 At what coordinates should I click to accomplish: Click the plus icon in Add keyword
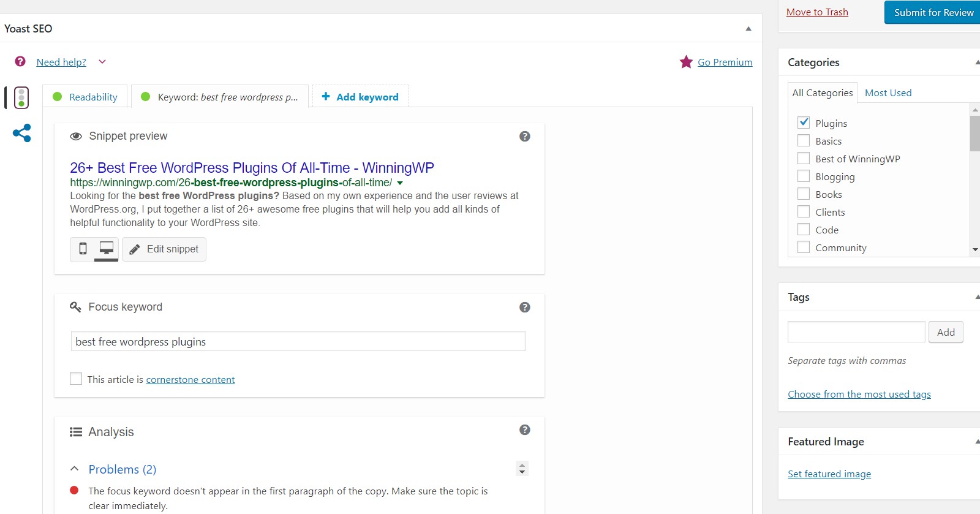click(326, 96)
